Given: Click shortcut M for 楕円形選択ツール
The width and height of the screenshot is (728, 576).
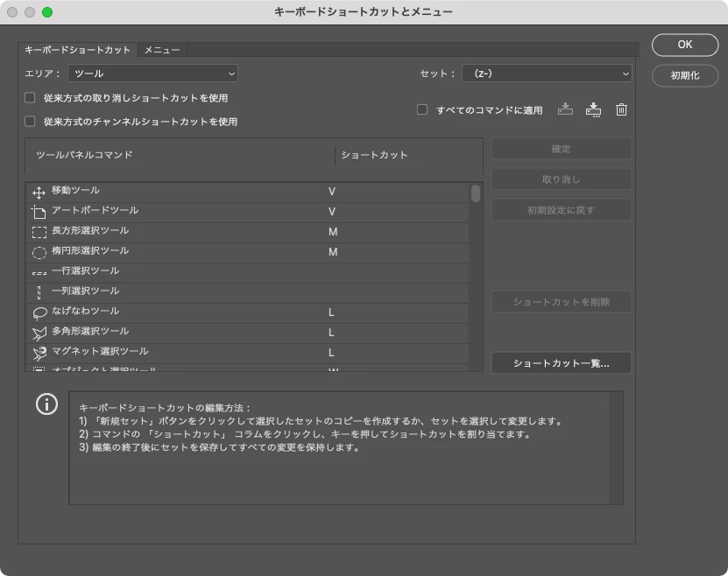Looking at the screenshot, I should coord(333,252).
